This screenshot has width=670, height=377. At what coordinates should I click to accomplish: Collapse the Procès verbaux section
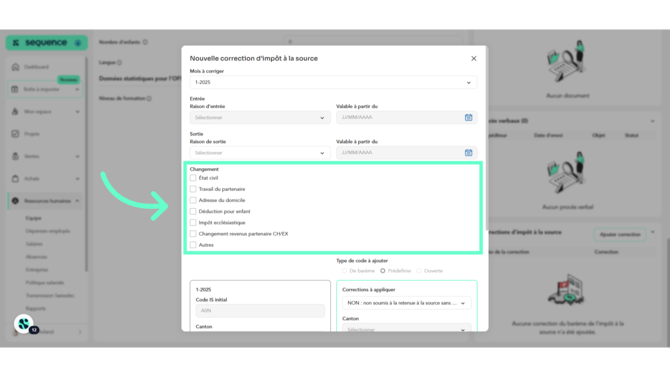(652, 121)
